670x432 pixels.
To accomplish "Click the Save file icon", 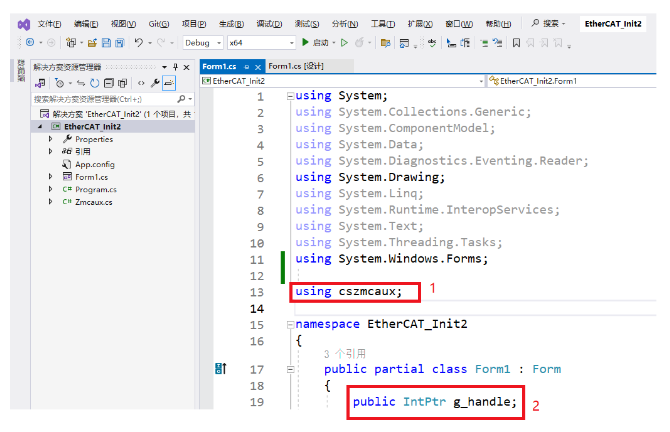I will 106,43.
